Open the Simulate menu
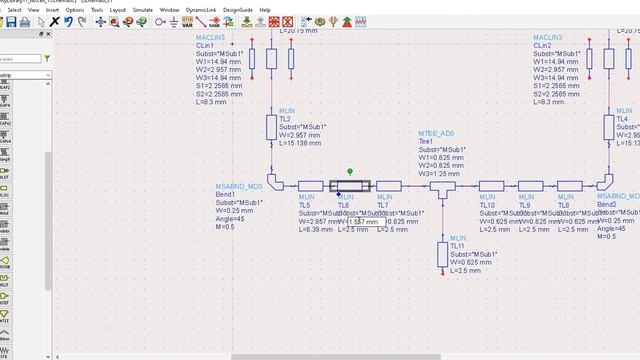Screen dimensions: 640x360 click(x=143, y=10)
